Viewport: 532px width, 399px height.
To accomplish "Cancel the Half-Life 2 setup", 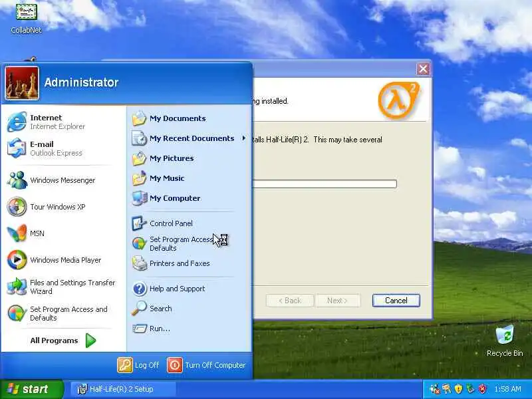I will click(x=396, y=301).
